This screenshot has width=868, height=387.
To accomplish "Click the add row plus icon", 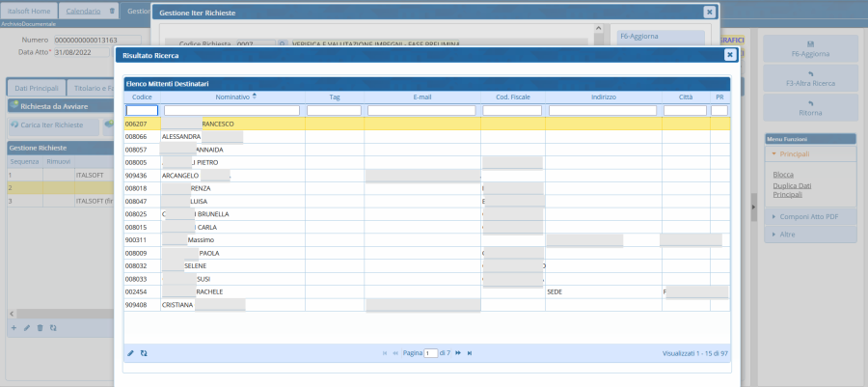I will click(14, 328).
